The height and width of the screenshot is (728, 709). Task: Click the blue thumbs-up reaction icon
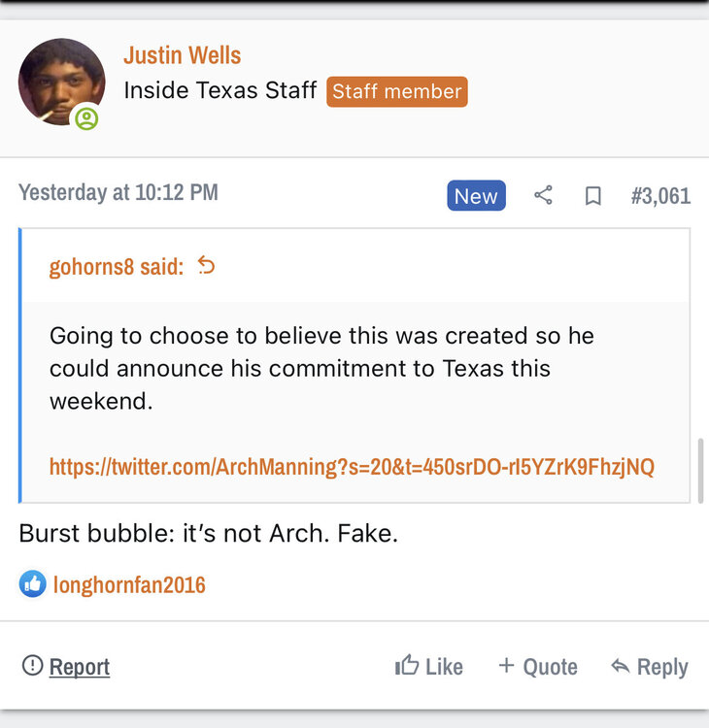32,583
